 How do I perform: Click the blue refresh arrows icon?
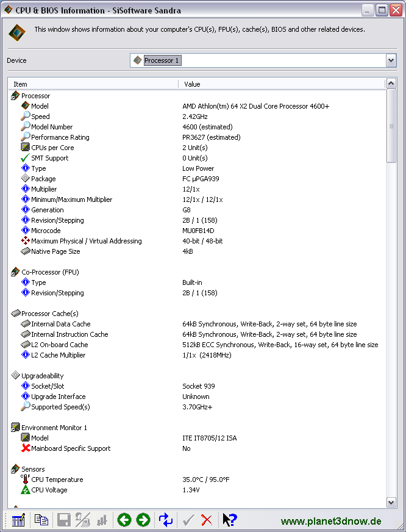pos(166,520)
